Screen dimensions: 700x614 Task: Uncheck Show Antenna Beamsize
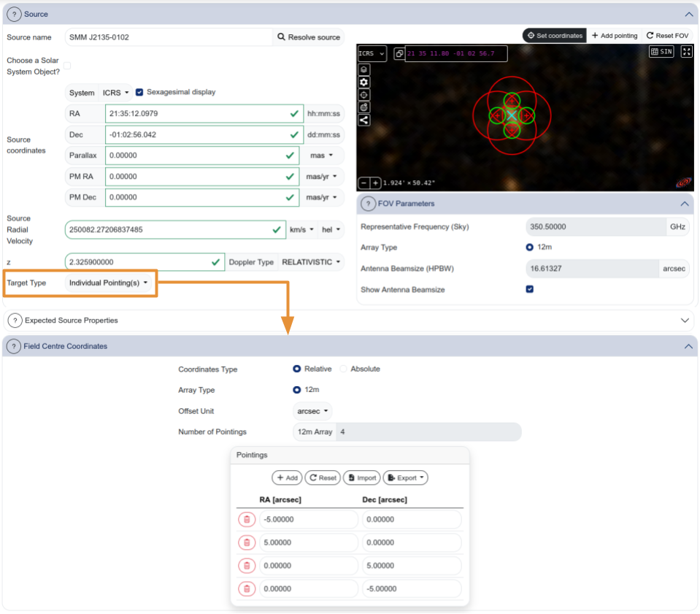[x=530, y=290]
